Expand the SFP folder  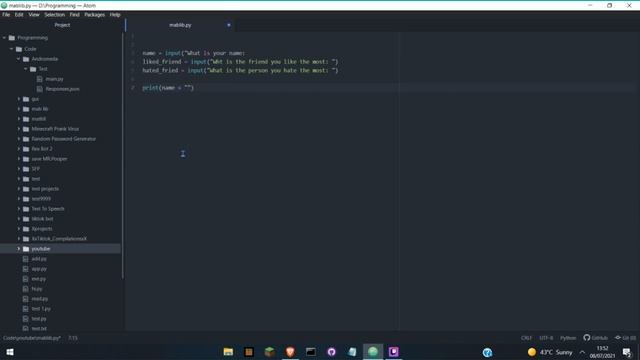click(18, 169)
